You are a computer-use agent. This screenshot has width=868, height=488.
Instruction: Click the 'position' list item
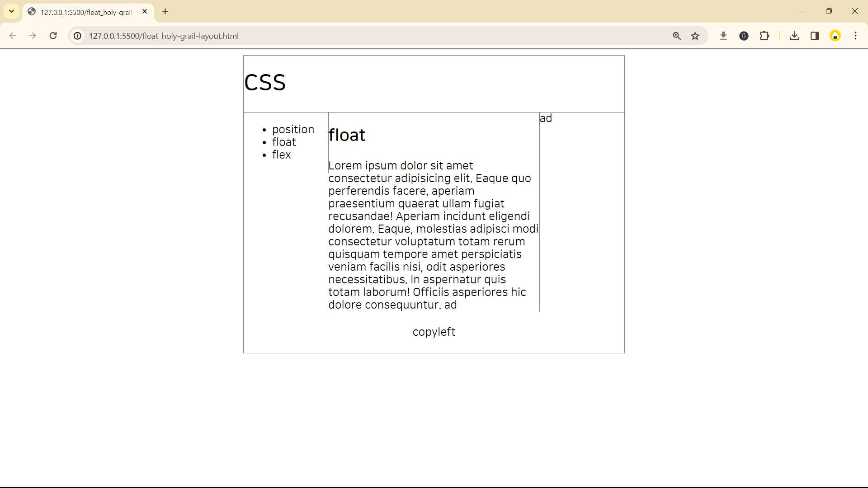click(x=293, y=130)
